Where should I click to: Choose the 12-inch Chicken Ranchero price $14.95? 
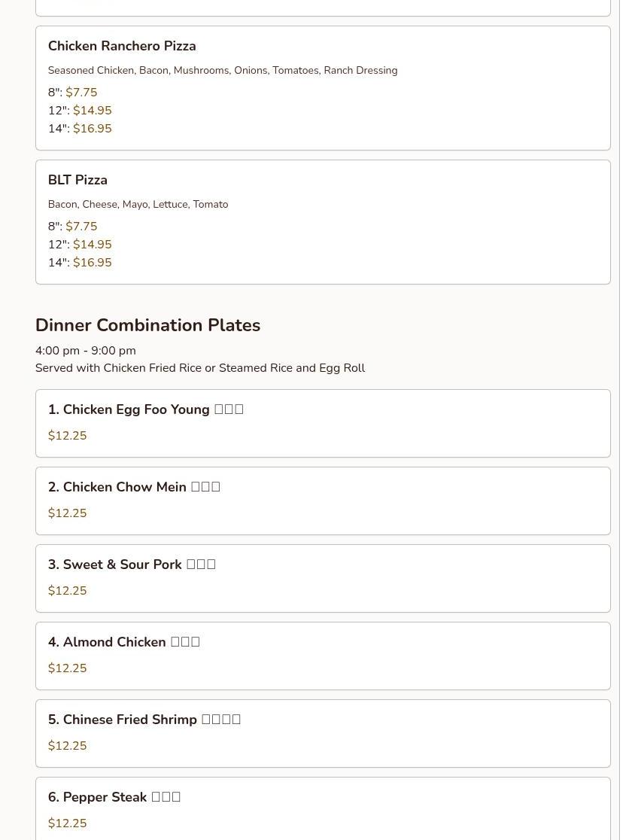coord(92,111)
